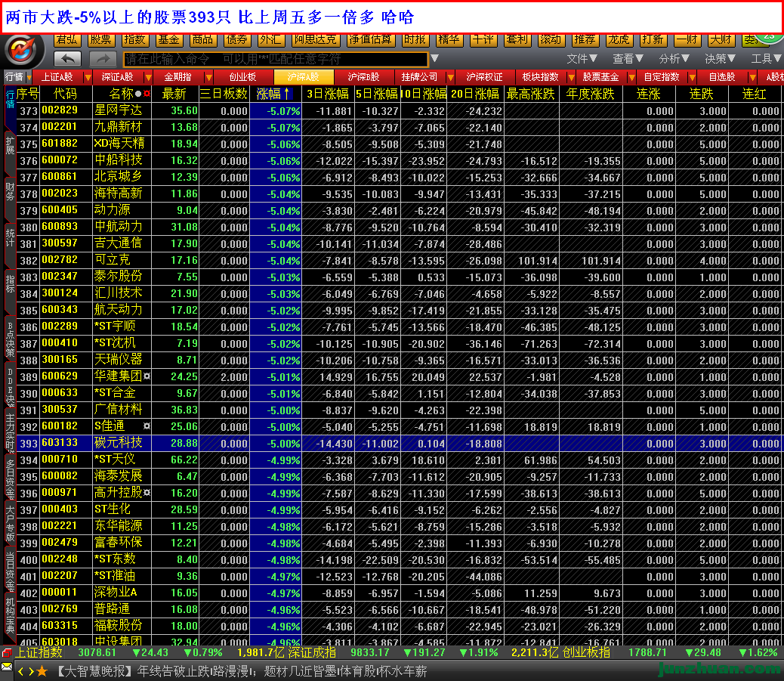Image resolution: width=784 pixels, height=681 pixels.
Task: Click 创业板指 in the status bar
Action: click(x=587, y=652)
